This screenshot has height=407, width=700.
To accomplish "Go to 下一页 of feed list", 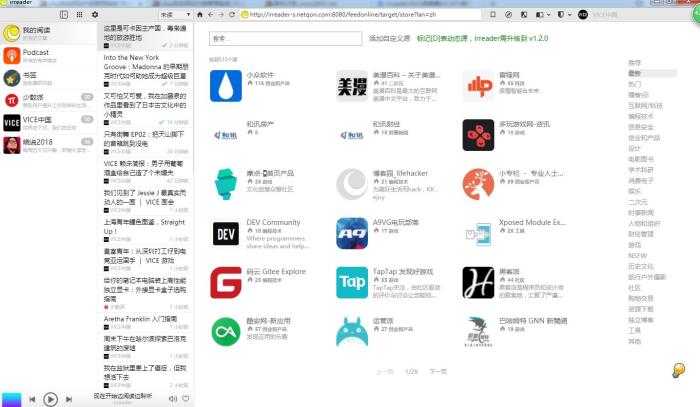I will pos(437,371).
